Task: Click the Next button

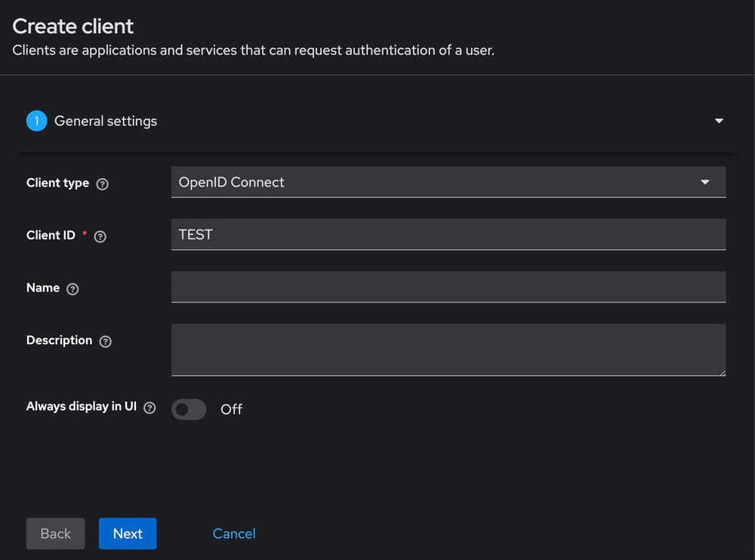Action: click(128, 534)
